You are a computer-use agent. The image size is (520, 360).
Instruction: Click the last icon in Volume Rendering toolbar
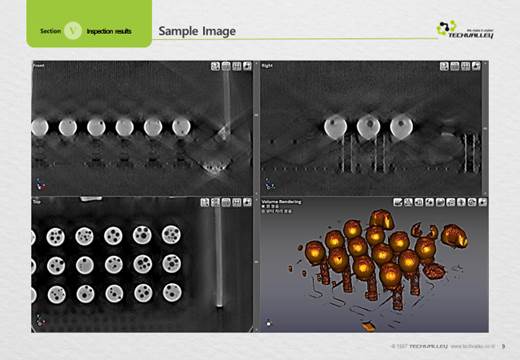[x=483, y=202]
